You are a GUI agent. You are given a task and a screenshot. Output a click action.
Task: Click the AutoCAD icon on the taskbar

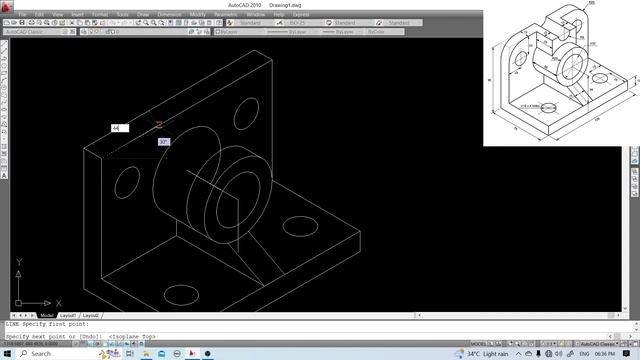(x=192, y=353)
